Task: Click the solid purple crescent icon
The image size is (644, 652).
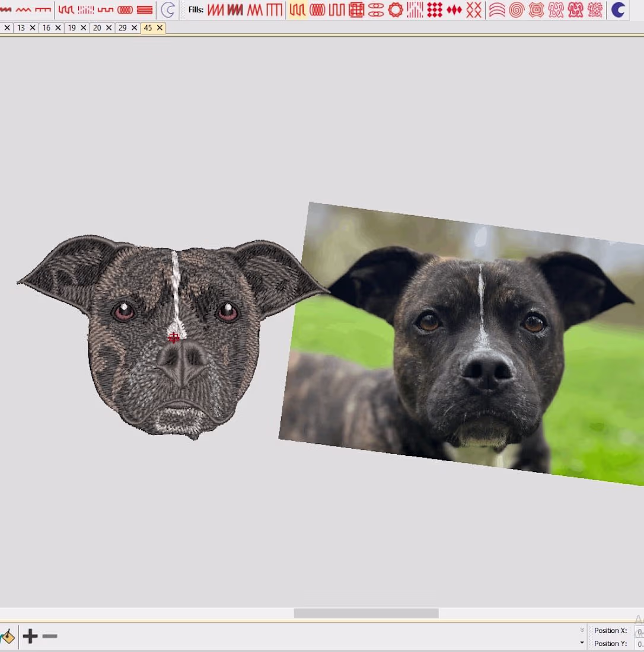Action: 619,9
